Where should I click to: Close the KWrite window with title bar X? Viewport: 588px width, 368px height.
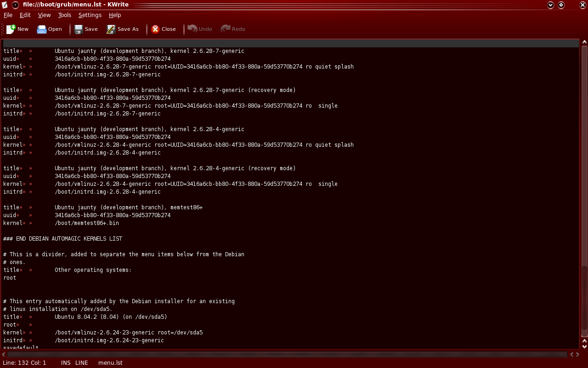click(582, 5)
